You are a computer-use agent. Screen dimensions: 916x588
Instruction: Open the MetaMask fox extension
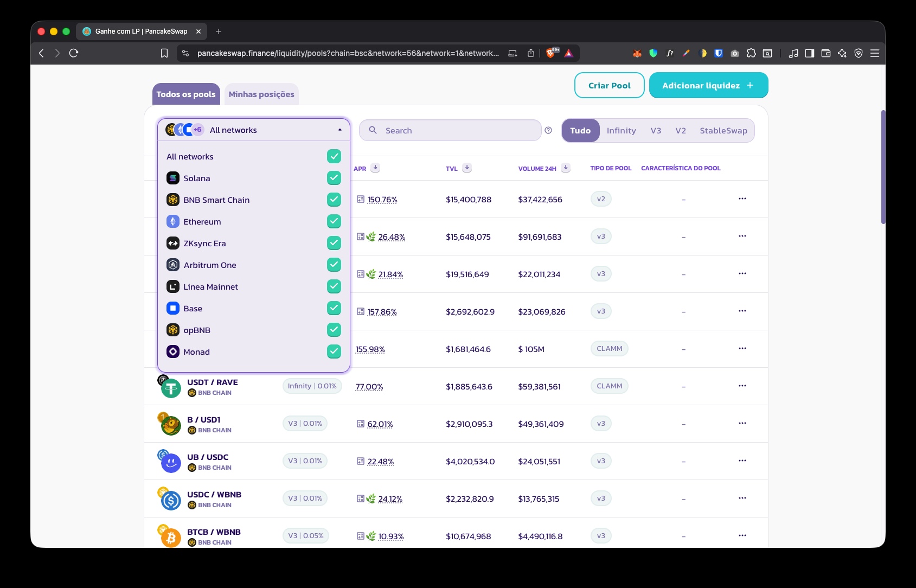tap(637, 53)
